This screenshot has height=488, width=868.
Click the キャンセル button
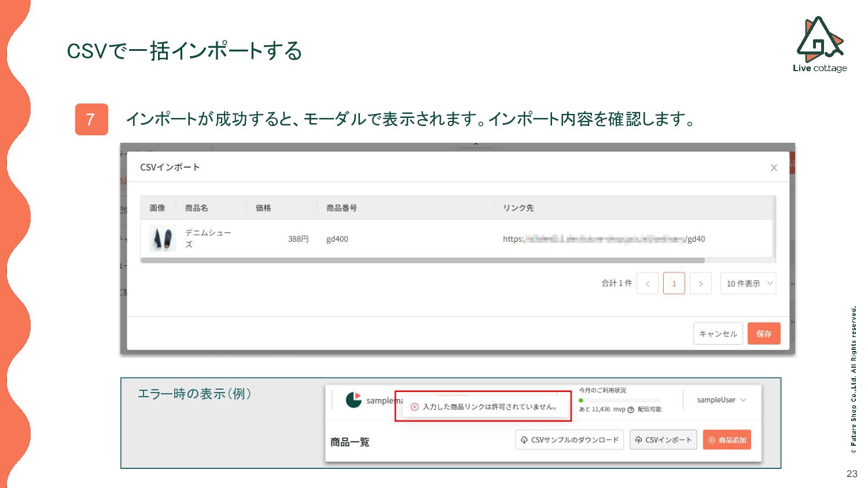[718, 334]
